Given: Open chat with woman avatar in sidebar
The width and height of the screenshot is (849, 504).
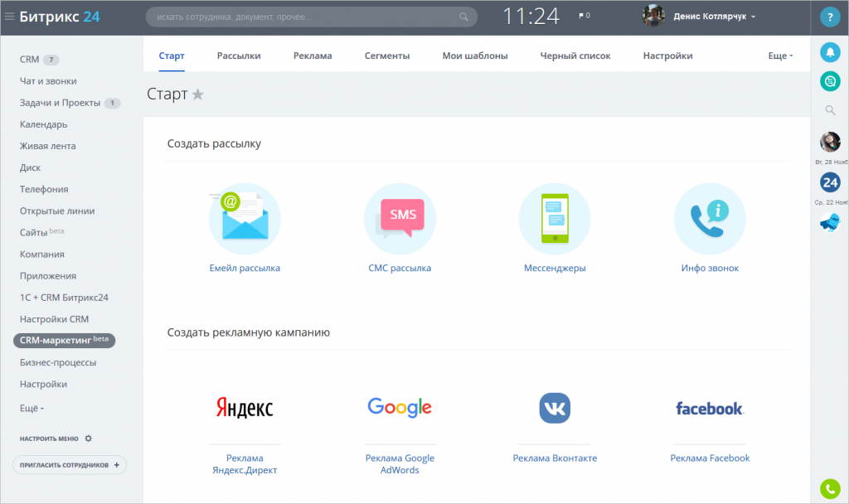Looking at the screenshot, I should pos(830,142).
